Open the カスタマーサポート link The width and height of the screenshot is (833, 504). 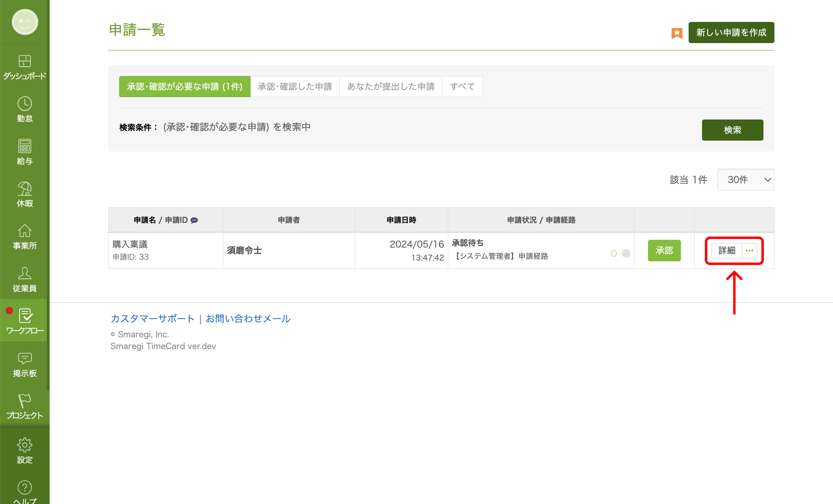click(x=153, y=319)
